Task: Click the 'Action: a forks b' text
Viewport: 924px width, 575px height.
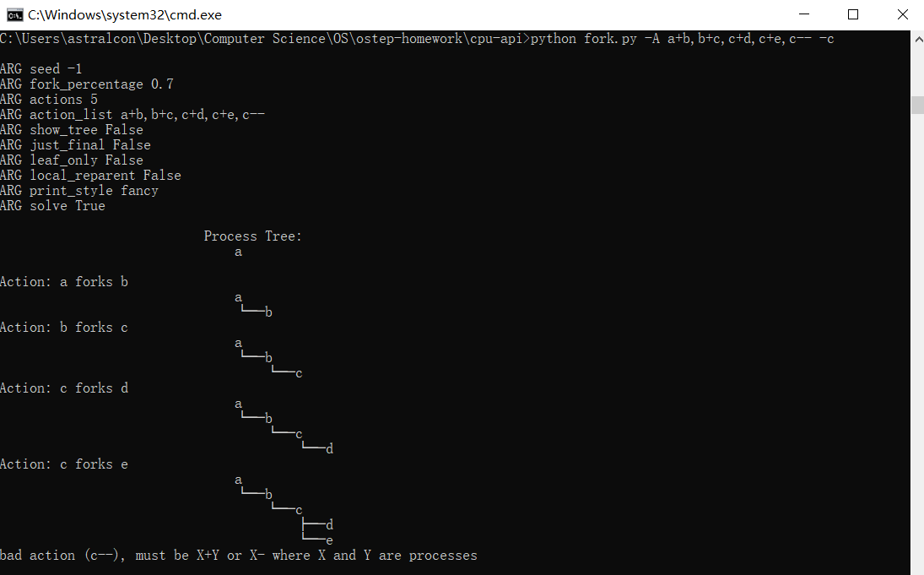Action: tap(63, 282)
